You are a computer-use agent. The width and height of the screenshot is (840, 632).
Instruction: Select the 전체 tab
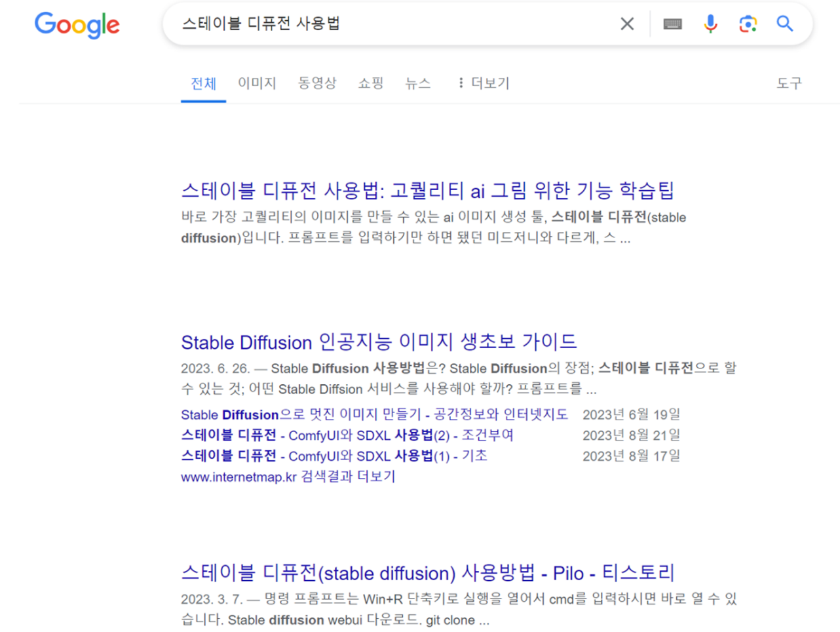203,83
